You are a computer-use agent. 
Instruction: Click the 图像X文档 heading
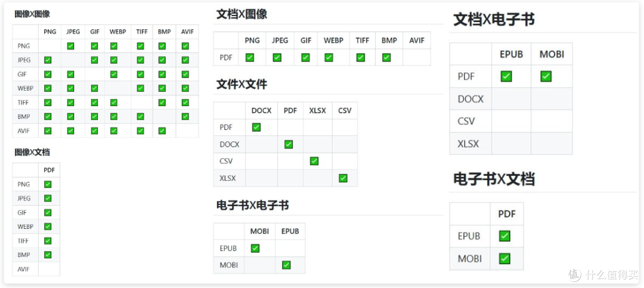(32, 153)
